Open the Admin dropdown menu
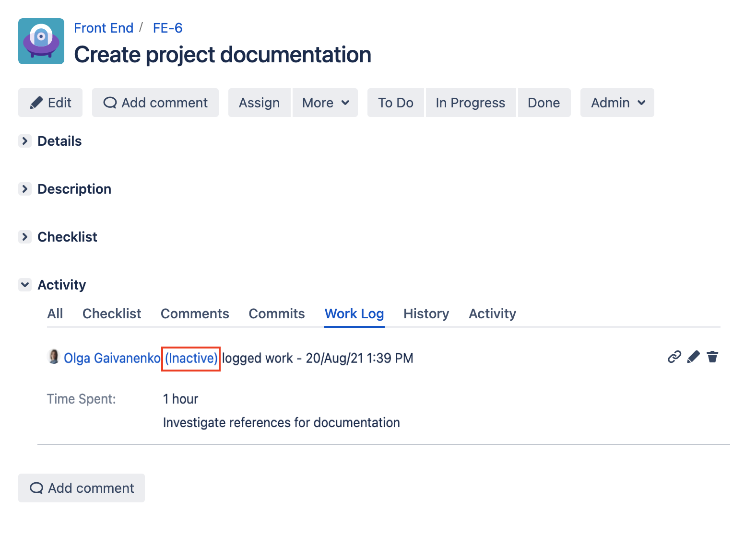This screenshot has width=756, height=534. click(x=617, y=103)
